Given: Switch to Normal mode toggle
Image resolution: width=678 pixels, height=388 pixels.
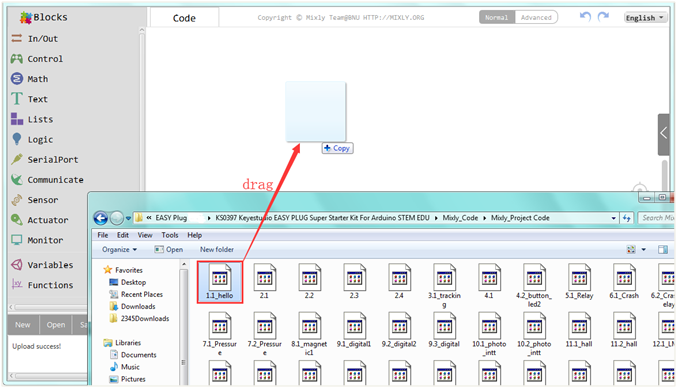Looking at the screenshot, I should point(496,17).
